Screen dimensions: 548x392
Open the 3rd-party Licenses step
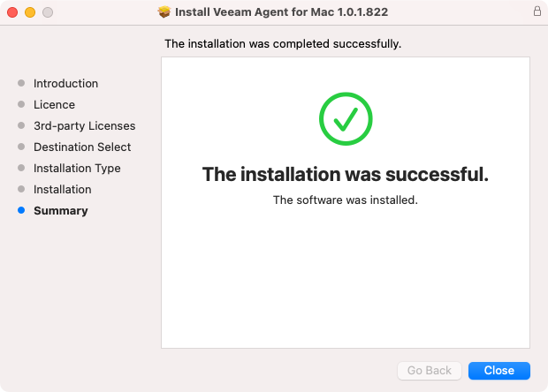pyautogui.click(x=84, y=126)
